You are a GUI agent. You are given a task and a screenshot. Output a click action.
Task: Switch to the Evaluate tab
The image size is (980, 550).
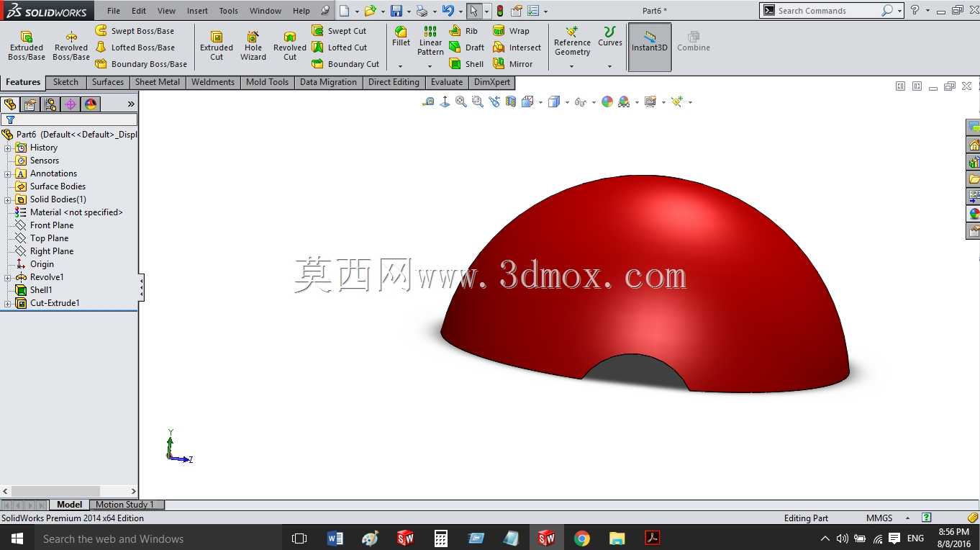tap(447, 82)
